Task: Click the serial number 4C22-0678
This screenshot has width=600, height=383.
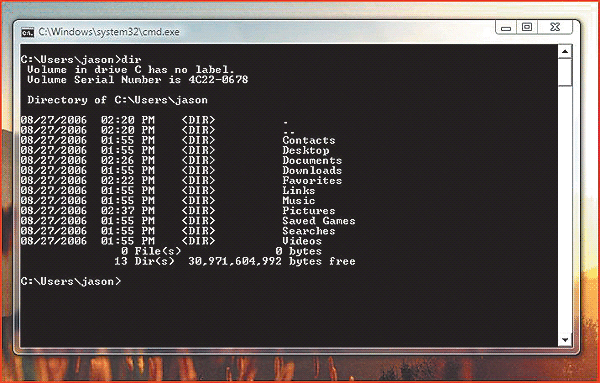Action: 218,80
